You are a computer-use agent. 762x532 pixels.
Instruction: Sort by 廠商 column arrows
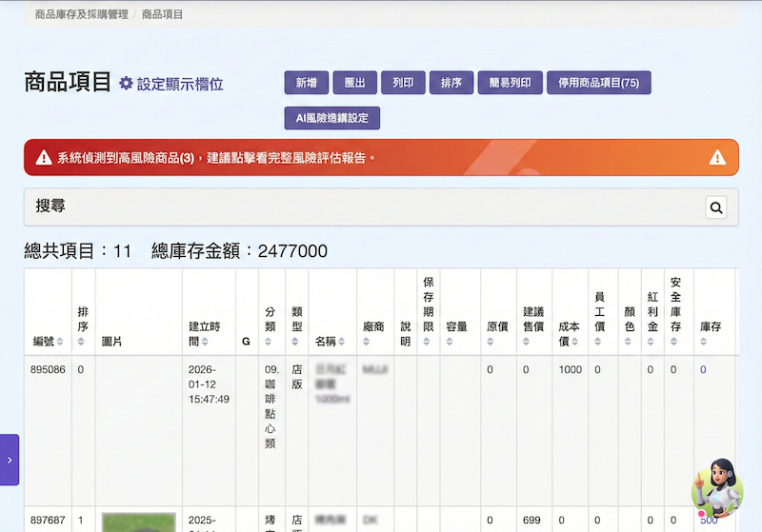[x=367, y=342]
